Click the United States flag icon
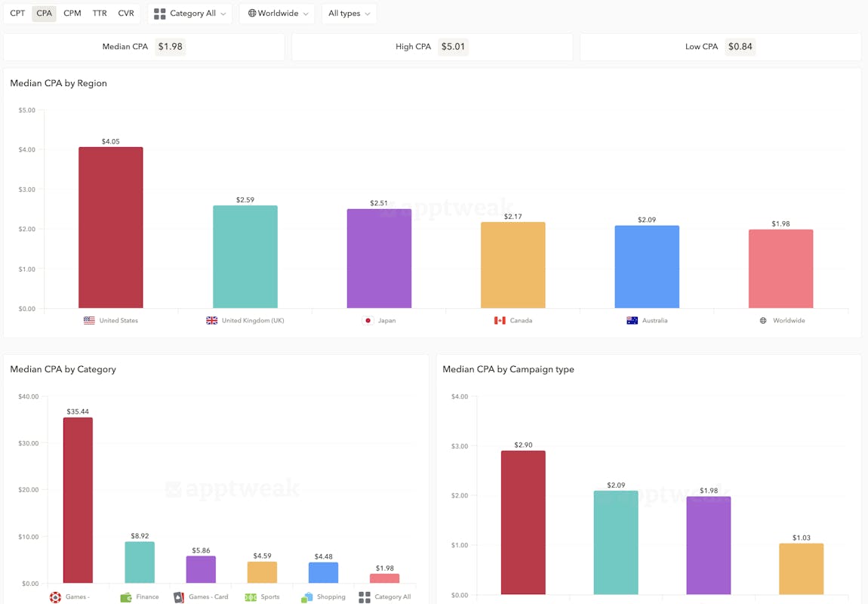Viewport: 868px width, 604px height. (x=89, y=320)
